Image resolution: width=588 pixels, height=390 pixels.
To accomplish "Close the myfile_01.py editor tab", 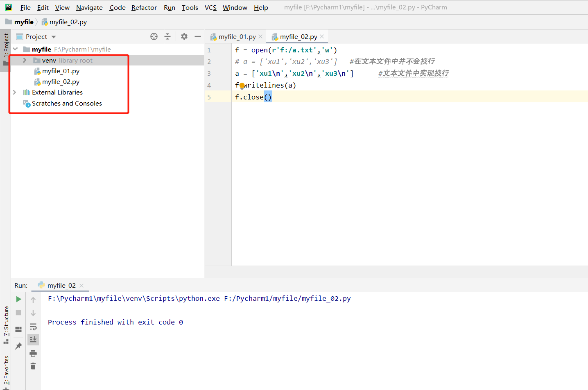I will click(x=260, y=36).
